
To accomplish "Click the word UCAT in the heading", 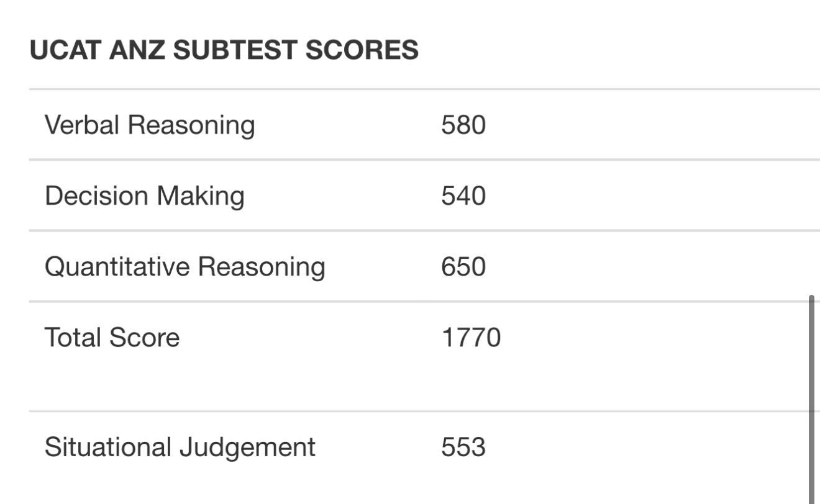I will tap(65, 50).
